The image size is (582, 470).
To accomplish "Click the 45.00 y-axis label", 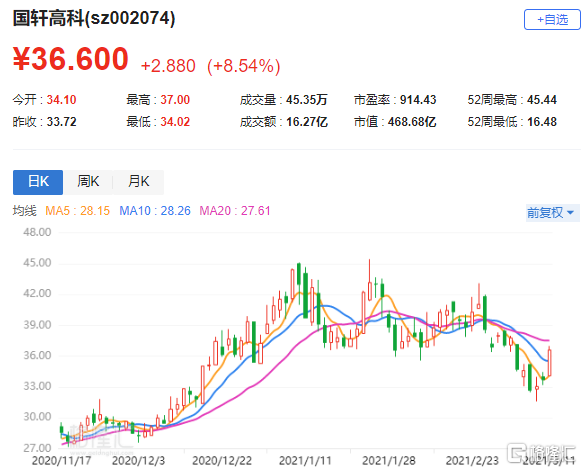I will point(37,263).
